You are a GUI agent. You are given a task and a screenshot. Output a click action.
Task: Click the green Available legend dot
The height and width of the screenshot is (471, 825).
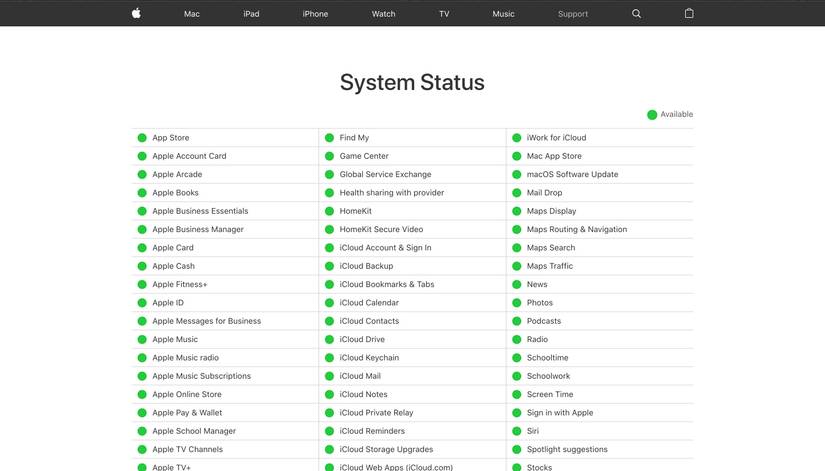652,115
